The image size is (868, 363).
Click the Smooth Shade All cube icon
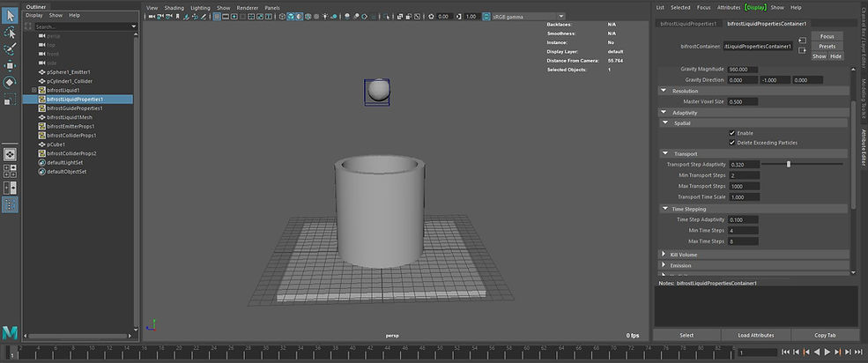[x=290, y=17]
